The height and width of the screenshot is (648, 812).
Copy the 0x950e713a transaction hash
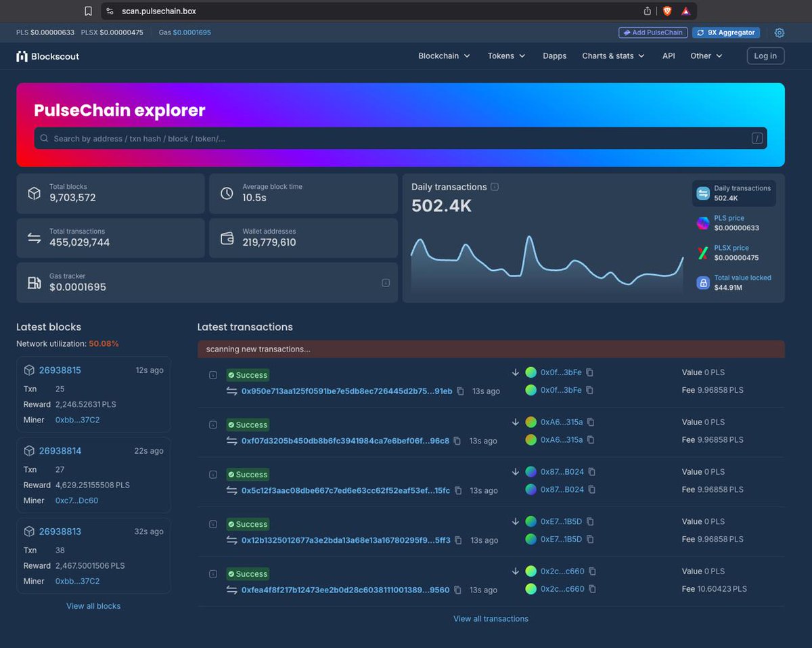click(461, 391)
